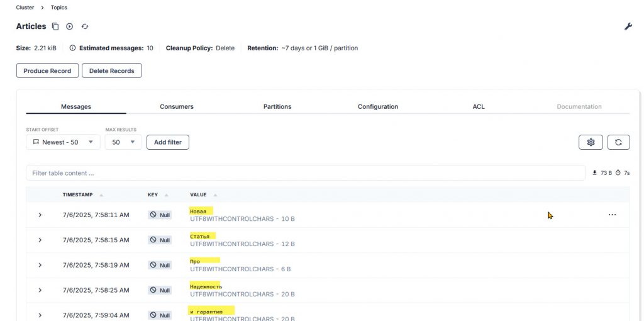
Task: Switch to the Partitions tab
Action: click(277, 106)
